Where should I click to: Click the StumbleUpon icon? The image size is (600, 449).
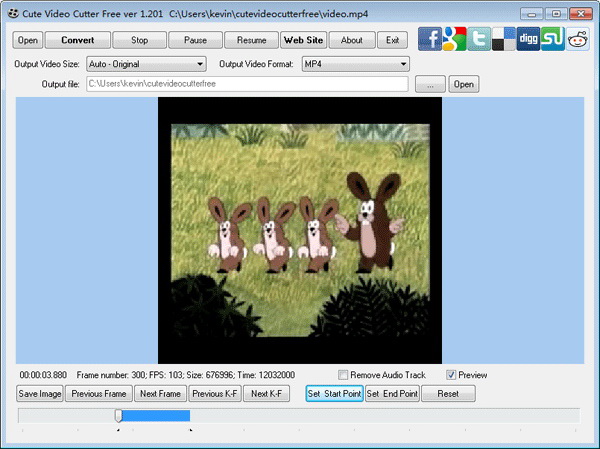[553, 39]
